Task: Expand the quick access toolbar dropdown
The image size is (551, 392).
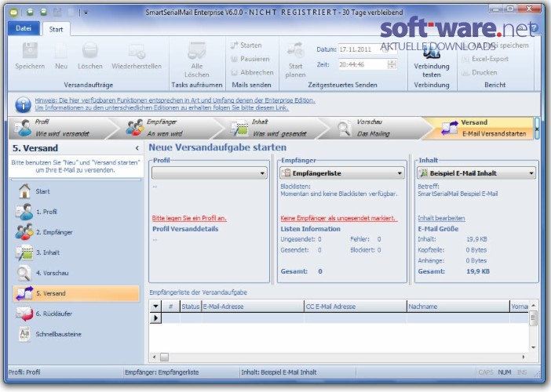Action: pos(86,13)
